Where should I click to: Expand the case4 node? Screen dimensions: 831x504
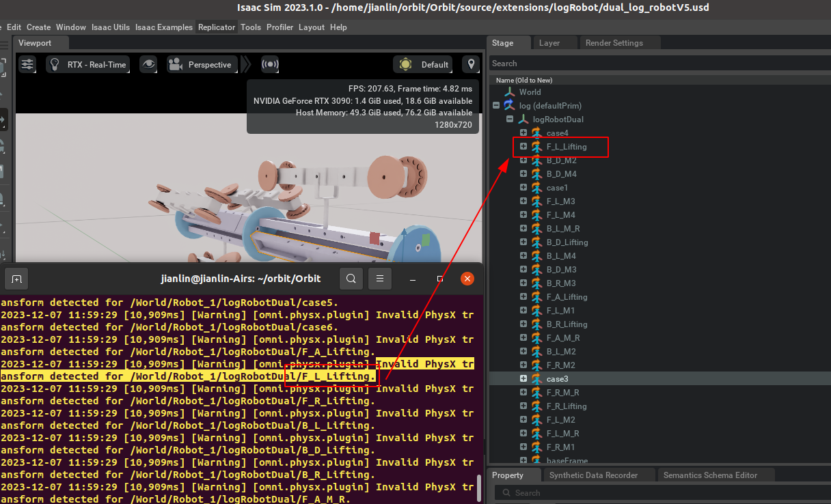click(523, 133)
